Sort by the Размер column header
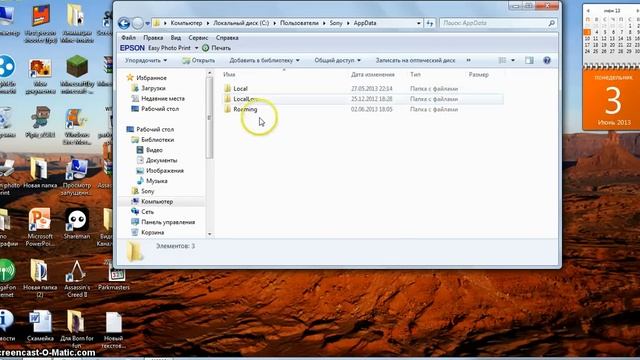The image size is (640, 360). 478,75
